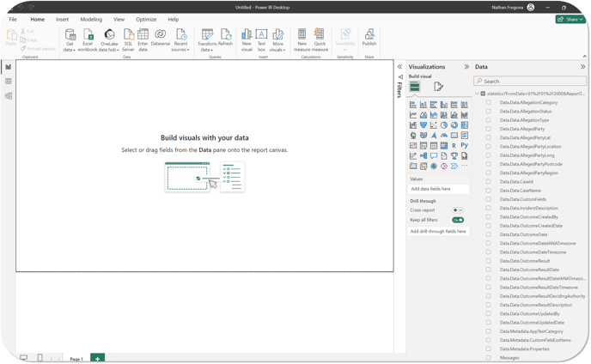Toggle the Cross-report switch
Image resolution: width=591 pixels, height=364 pixels.
click(458, 210)
